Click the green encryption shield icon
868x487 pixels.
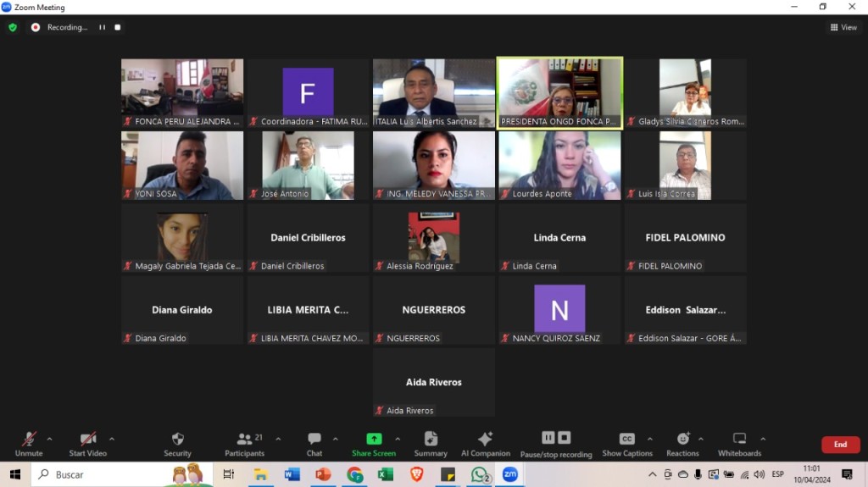pyautogui.click(x=13, y=27)
